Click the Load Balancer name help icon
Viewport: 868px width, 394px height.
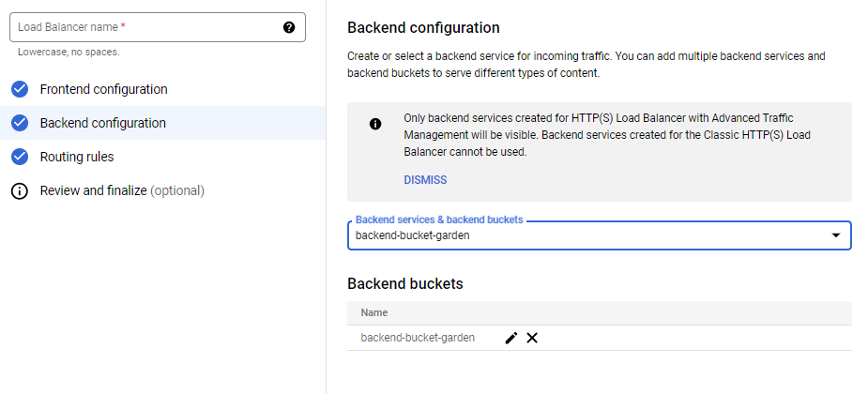tap(289, 27)
